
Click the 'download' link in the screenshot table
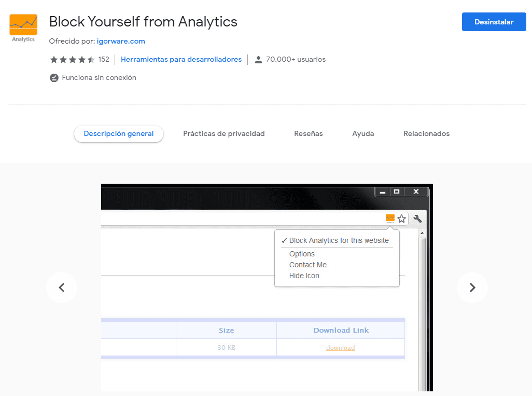pyautogui.click(x=341, y=347)
